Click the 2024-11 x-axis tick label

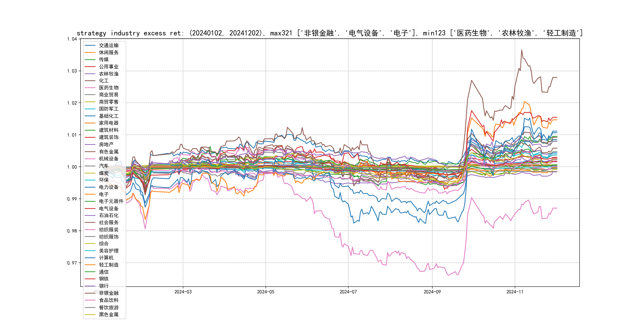point(514,292)
